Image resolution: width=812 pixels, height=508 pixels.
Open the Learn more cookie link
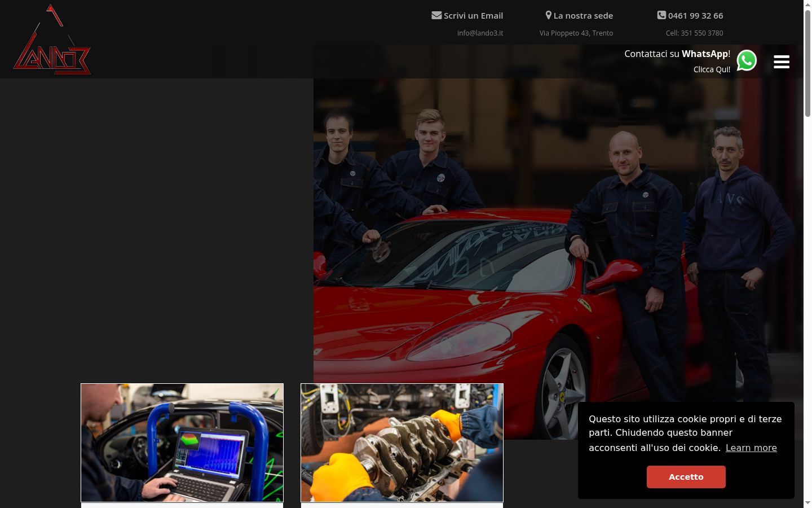coord(751,448)
